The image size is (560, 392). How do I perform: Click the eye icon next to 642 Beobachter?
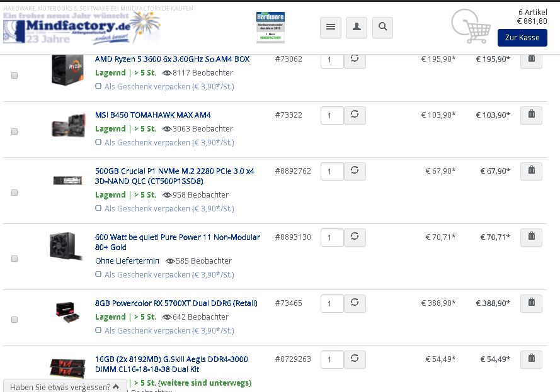tap(167, 317)
